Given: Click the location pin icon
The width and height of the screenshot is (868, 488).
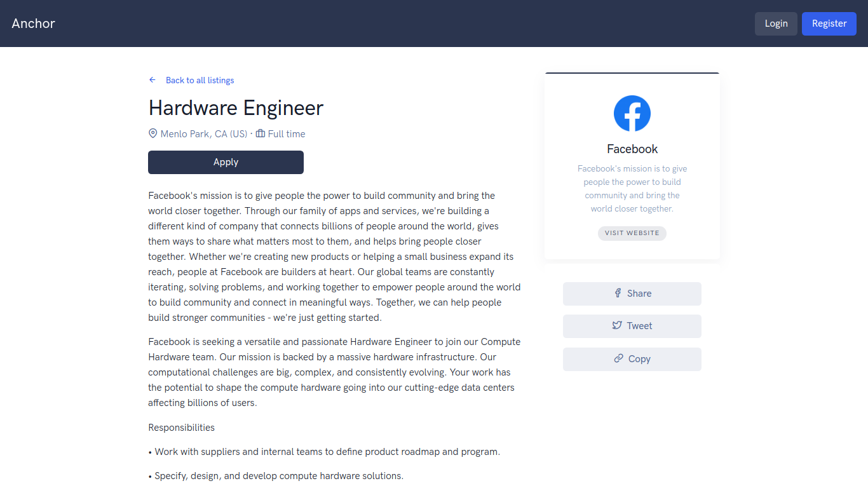Looking at the screenshot, I should click(153, 133).
